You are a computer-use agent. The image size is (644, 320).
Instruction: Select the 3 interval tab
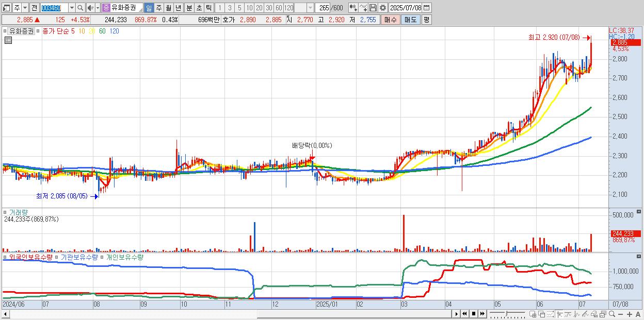[230, 8]
